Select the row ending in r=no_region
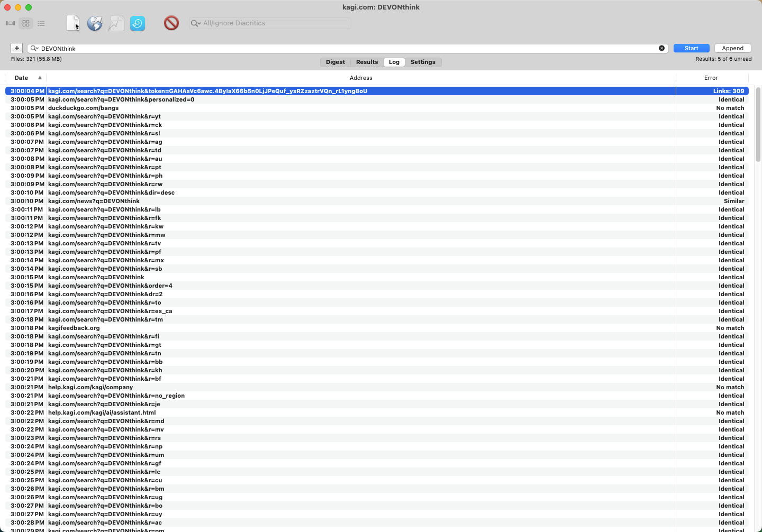762x532 pixels. click(x=377, y=396)
